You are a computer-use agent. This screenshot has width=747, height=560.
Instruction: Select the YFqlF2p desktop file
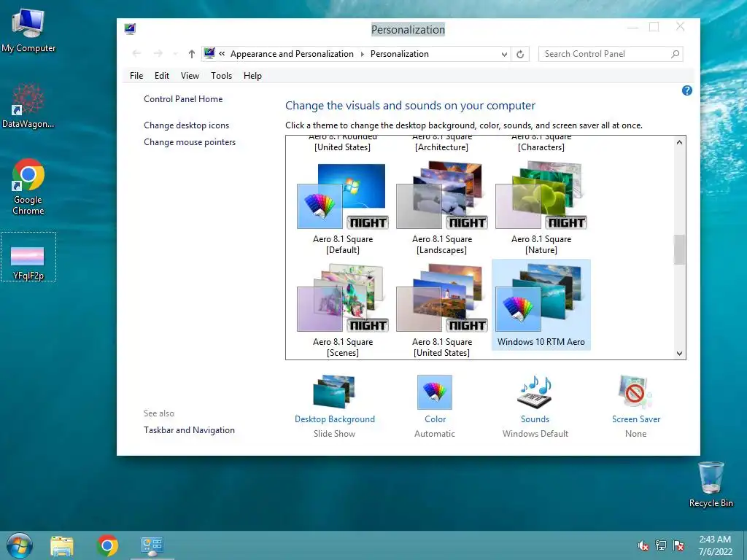point(28,257)
